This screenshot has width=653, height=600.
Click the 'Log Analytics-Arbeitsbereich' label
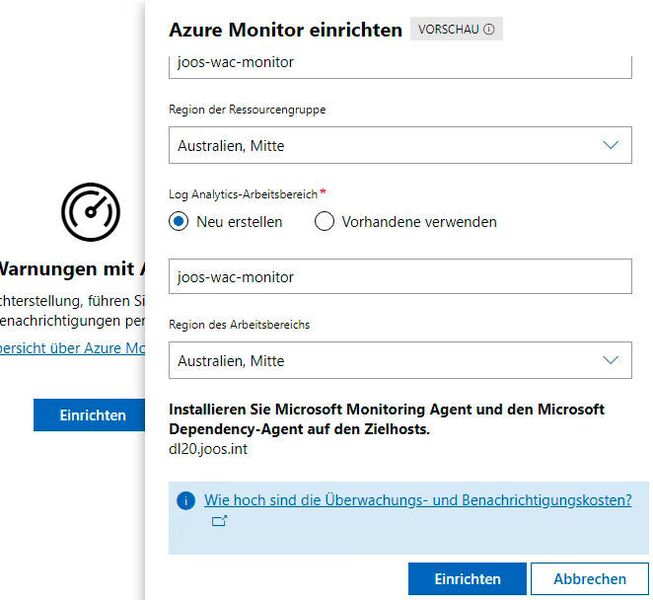[x=243, y=194]
